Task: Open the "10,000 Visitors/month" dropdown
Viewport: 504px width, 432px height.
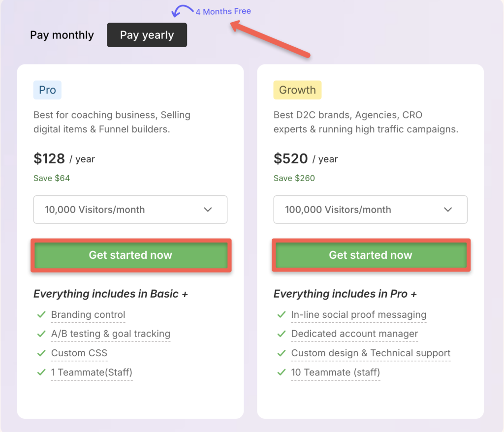Action: coord(130,209)
